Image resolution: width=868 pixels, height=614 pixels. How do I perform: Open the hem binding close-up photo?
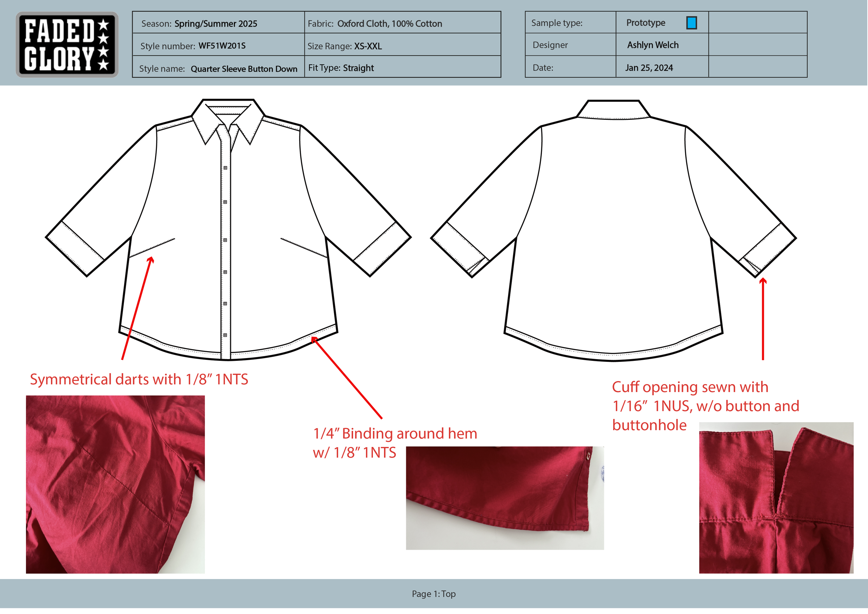505,498
